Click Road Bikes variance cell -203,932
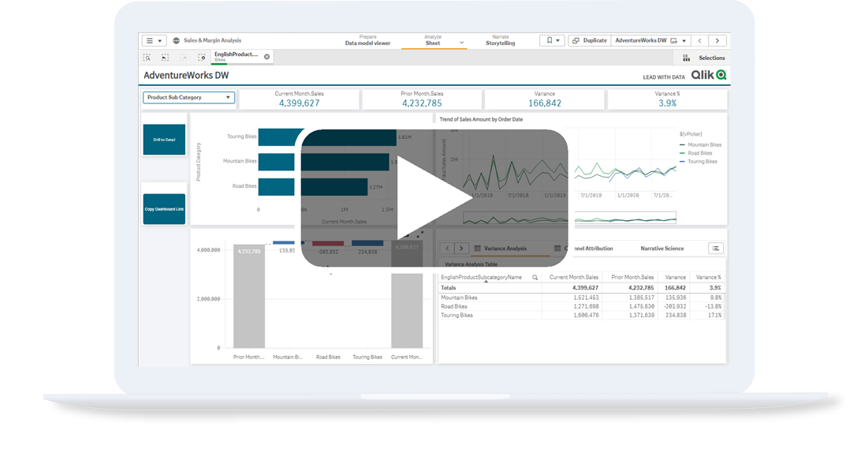 [x=674, y=306]
